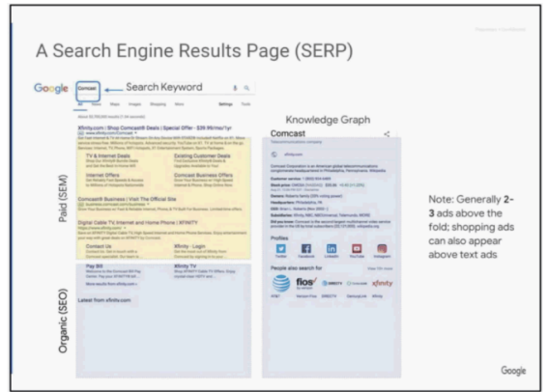Open the dropdown arrow after www.xfinity.com/Comcast
This screenshot has height=392, width=548.
135,133
